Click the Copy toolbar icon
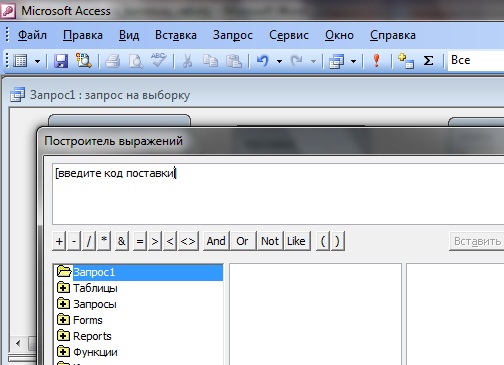 210,61
